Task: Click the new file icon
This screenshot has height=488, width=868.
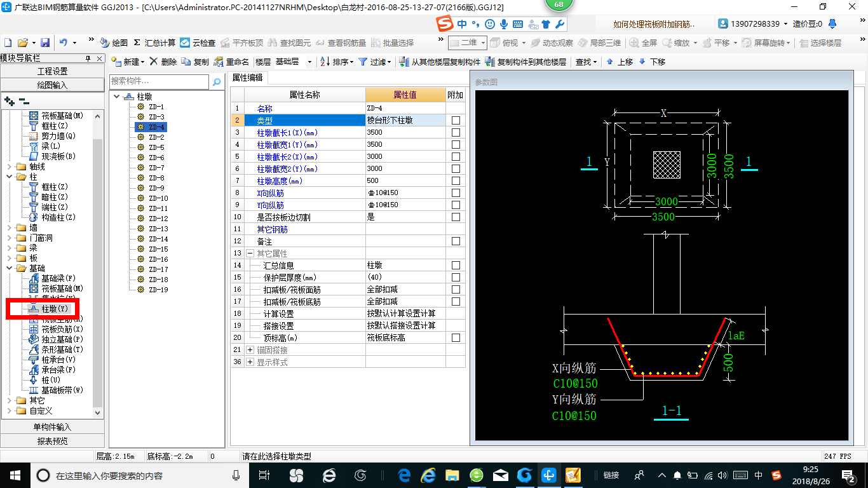Action: pos(8,43)
